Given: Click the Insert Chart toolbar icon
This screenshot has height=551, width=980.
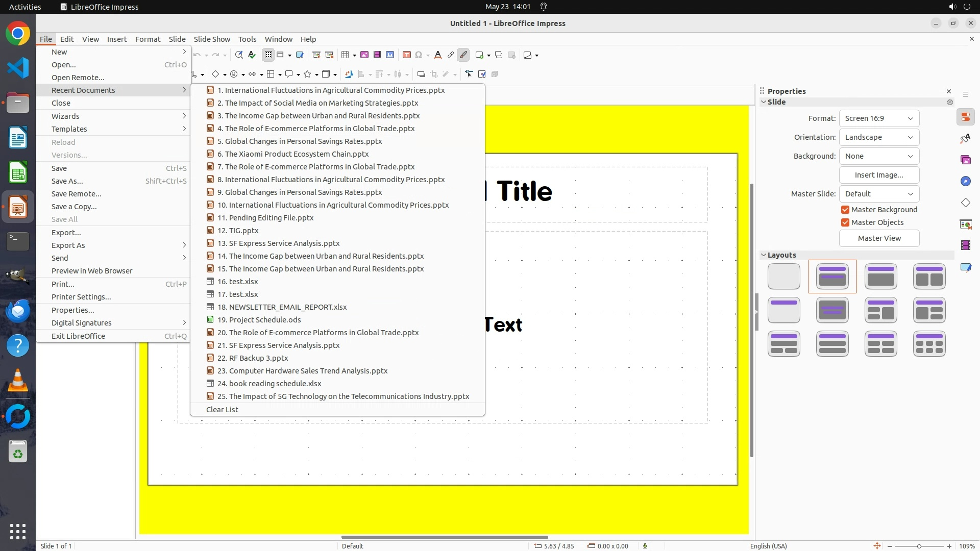Looking at the screenshot, I should [x=390, y=55].
